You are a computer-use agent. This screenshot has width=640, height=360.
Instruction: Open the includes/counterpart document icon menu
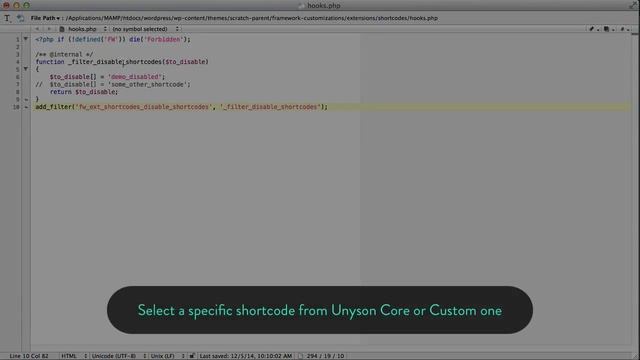click(x=608, y=29)
